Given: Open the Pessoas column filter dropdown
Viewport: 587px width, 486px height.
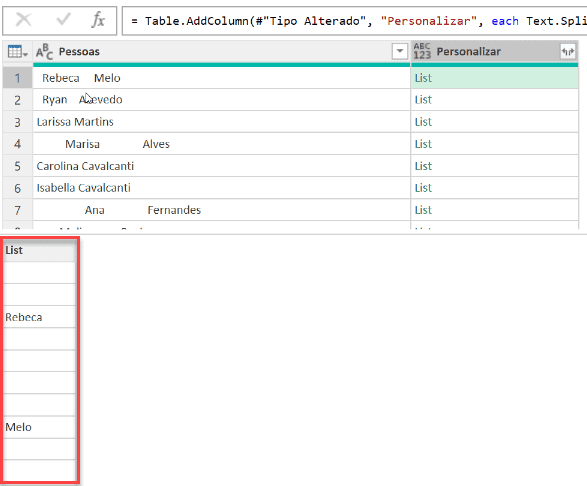Looking at the screenshot, I should (399, 51).
